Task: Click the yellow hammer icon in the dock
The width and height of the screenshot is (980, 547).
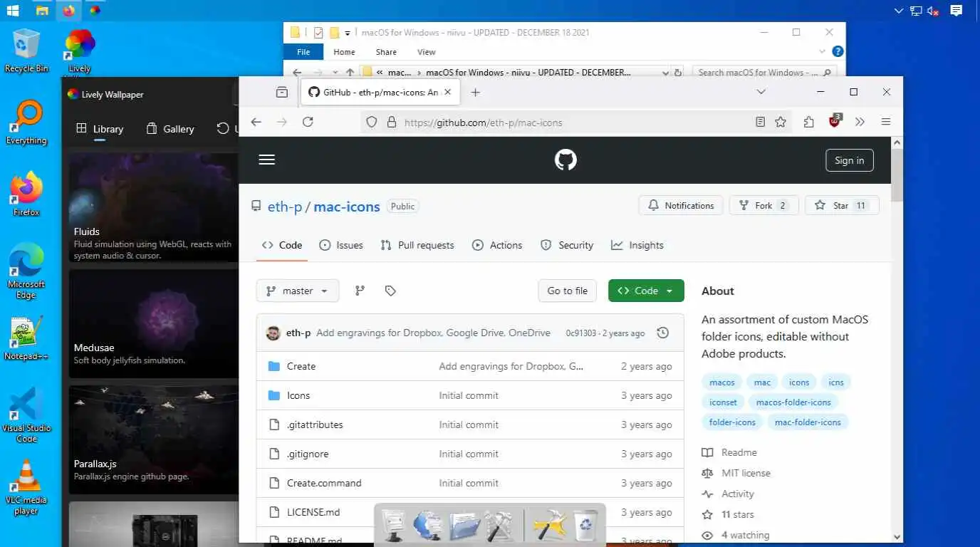Action: pos(549,526)
